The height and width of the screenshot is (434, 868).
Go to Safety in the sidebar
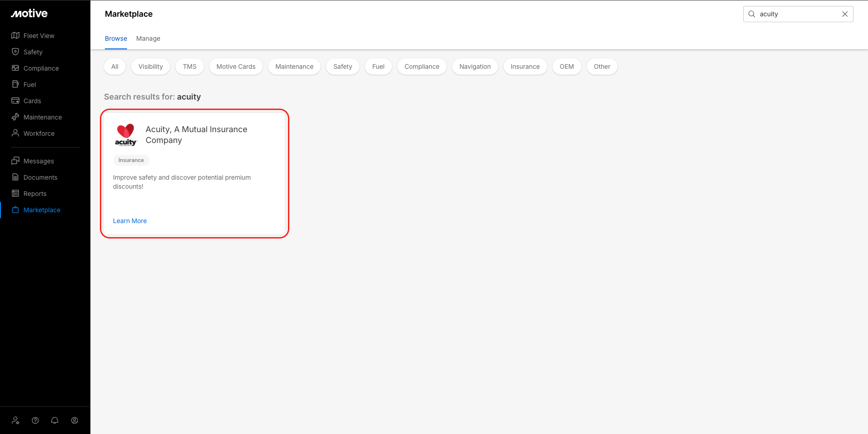33,52
